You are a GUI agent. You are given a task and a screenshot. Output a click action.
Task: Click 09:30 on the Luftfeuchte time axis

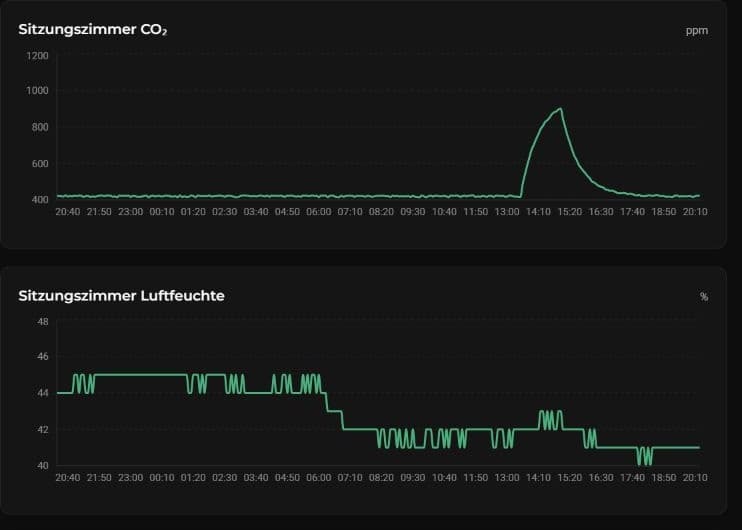[413, 478]
